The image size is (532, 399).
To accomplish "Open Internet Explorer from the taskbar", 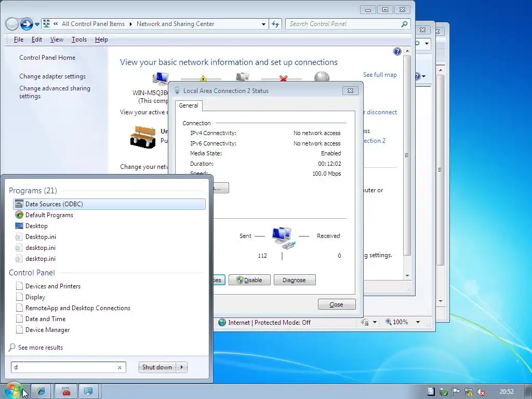I will point(41,392).
